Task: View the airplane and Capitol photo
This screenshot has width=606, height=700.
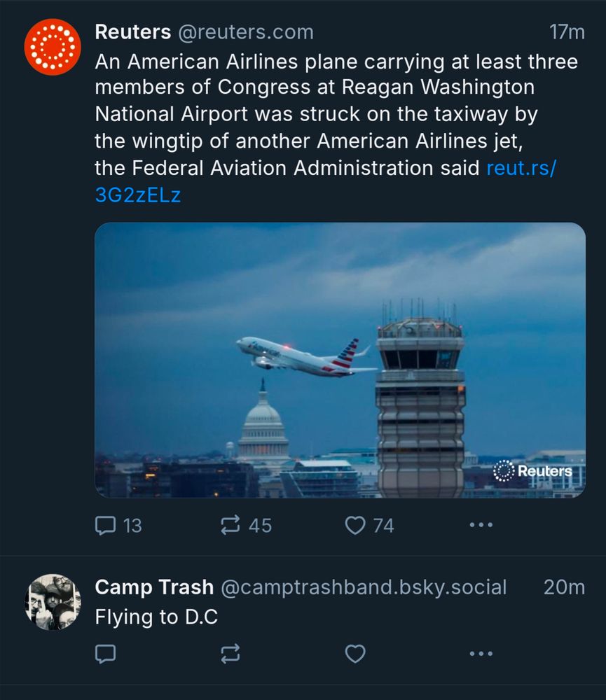Action: (340, 360)
